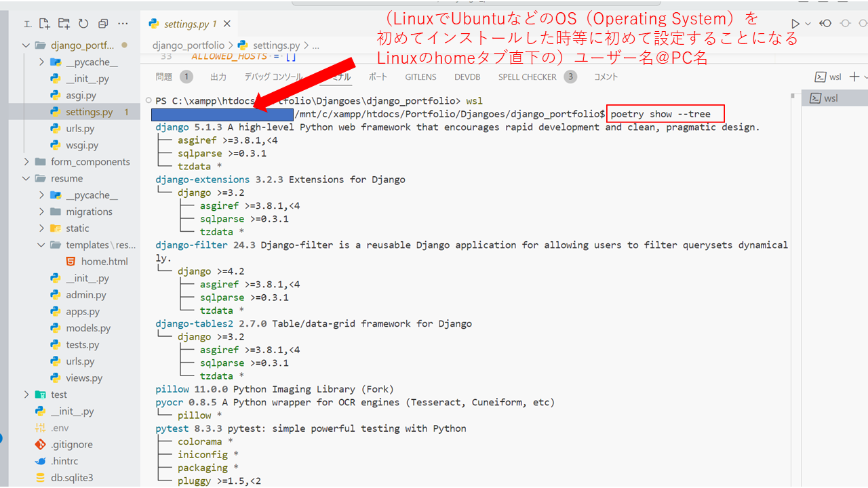This screenshot has height=488, width=868.
Task: Expand the form_components folder
Action: pos(26,162)
